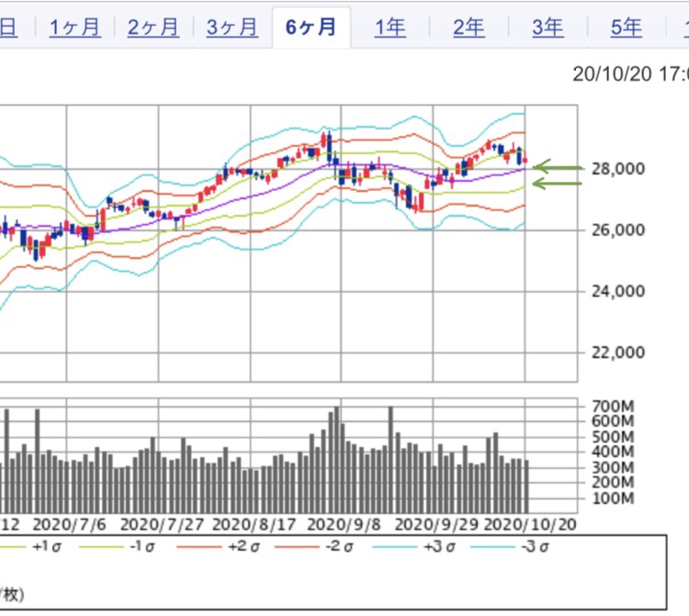Click the 2020/7/27 date label
This screenshot has width=689, height=616.
[162, 525]
